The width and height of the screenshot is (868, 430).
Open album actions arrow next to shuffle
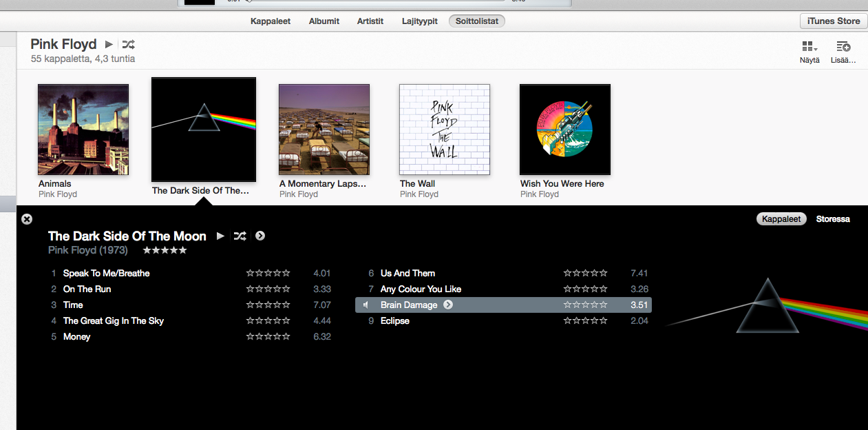click(x=260, y=236)
